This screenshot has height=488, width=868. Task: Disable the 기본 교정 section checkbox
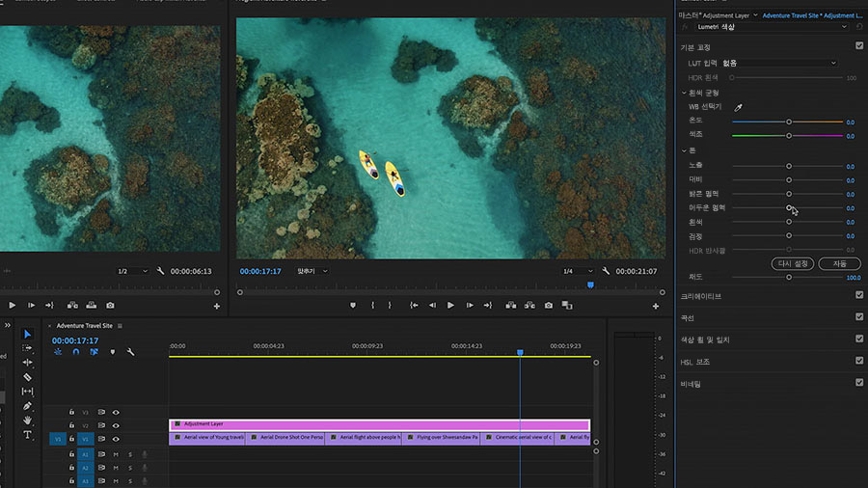tap(859, 45)
